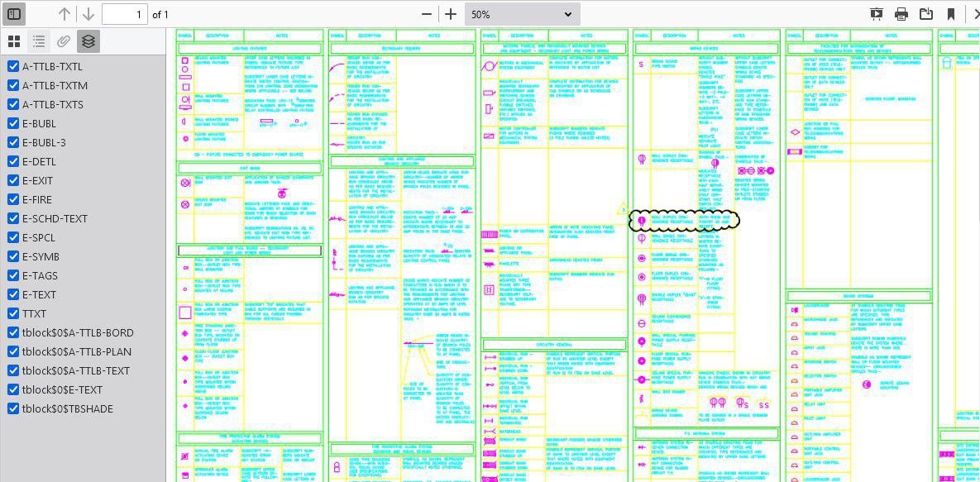Go to the next page arrow
The width and height of the screenshot is (980, 482).
tap(88, 14)
